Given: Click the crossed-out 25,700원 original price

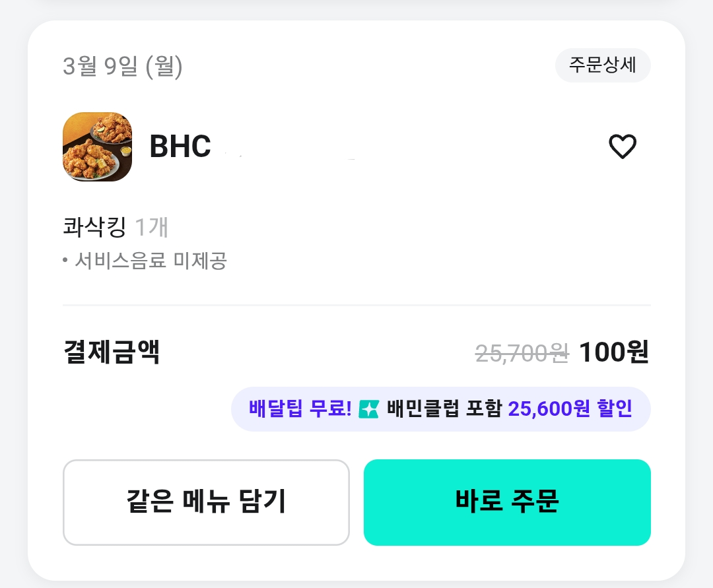Looking at the screenshot, I should point(522,353).
